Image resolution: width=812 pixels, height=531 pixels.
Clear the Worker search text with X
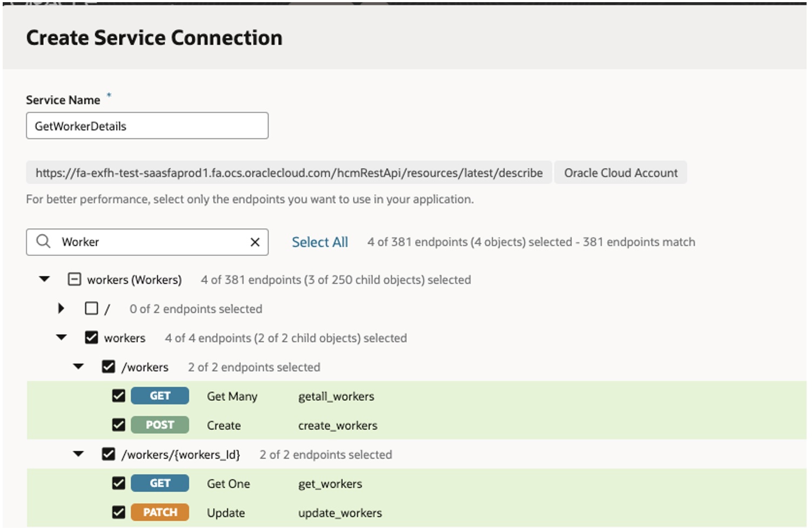(x=255, y=242)
